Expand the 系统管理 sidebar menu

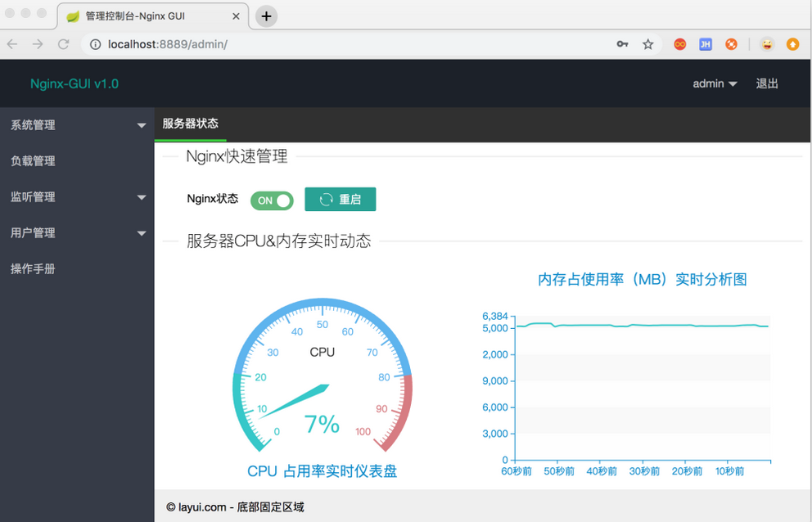click(77, 125)
